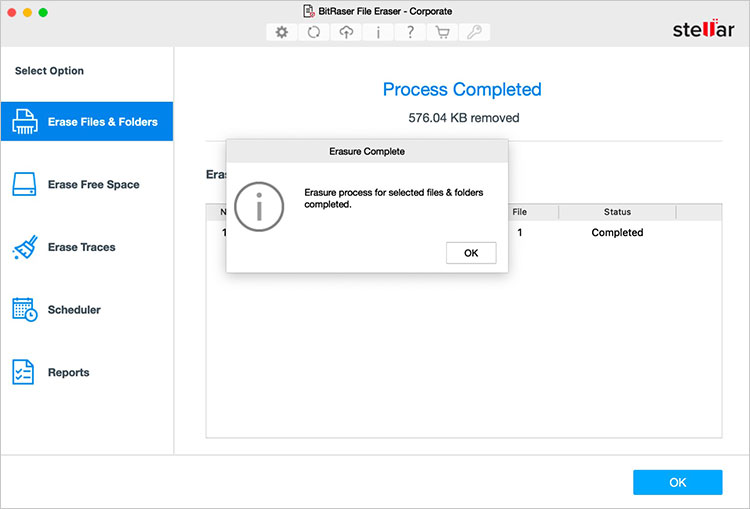Viewport: 750px width, 509px height.
Task: Open the Erase Traces option
Action: click(x=87, y=247)
